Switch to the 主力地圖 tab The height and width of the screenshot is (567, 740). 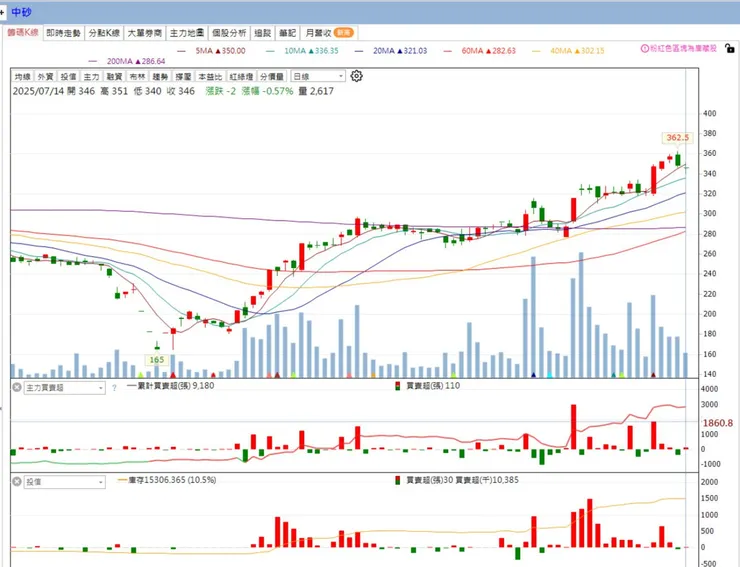(187, 33)
